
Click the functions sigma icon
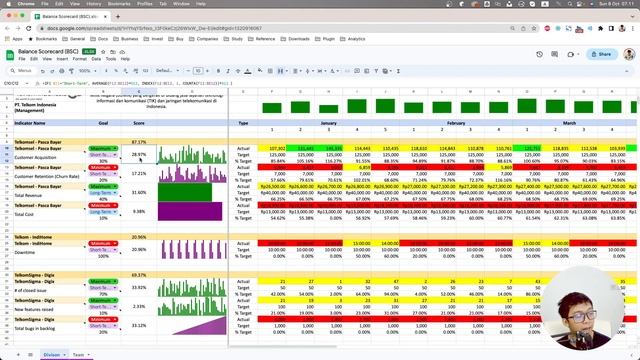(x=398, y=71)
